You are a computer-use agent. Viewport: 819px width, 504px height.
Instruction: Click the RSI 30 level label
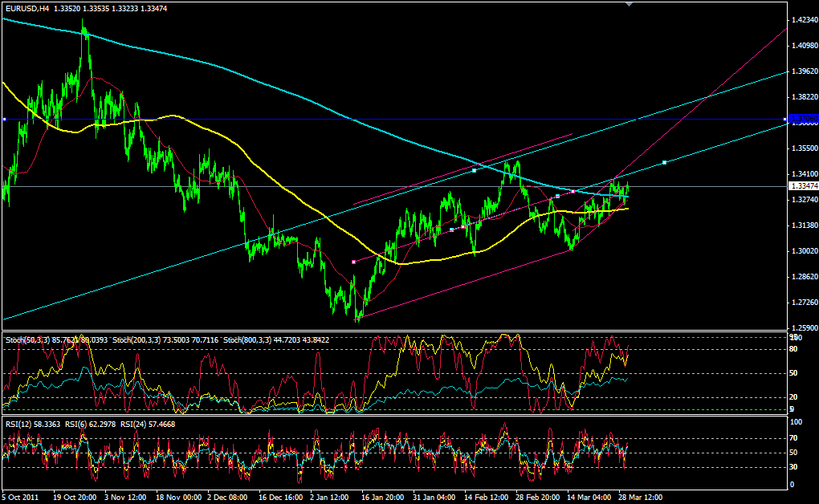(793, 467)
